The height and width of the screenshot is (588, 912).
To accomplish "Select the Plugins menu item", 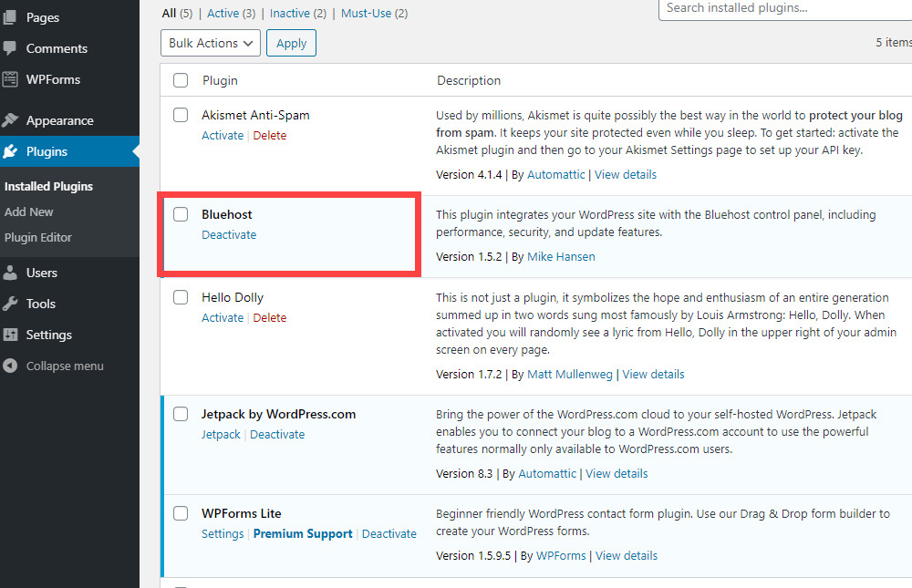I will click(x=47, y=151).
